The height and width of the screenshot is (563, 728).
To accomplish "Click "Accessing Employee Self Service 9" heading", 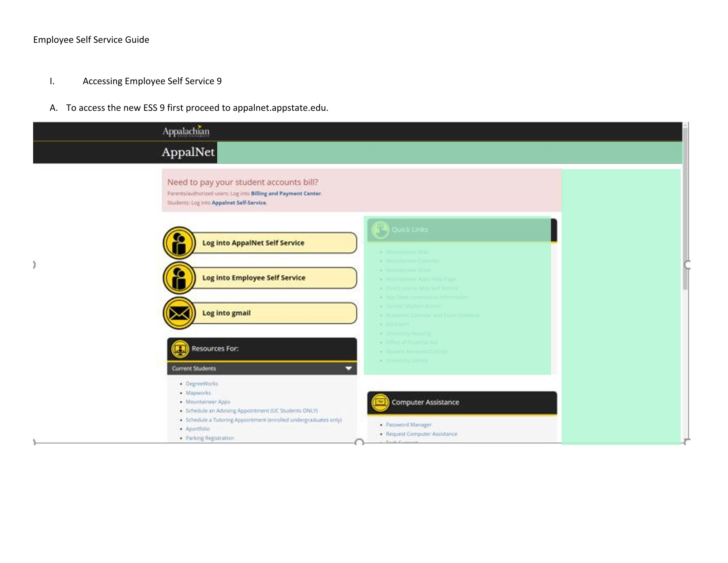I will coord(152,81).
